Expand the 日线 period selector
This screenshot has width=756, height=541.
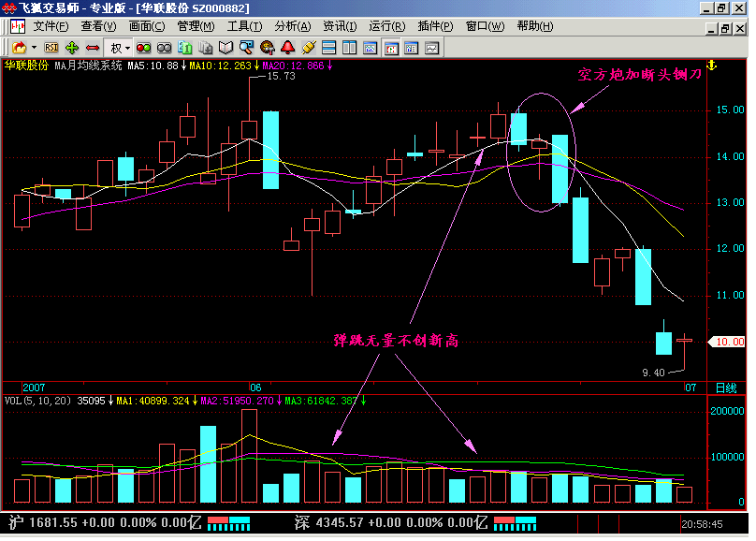[726, 387]
